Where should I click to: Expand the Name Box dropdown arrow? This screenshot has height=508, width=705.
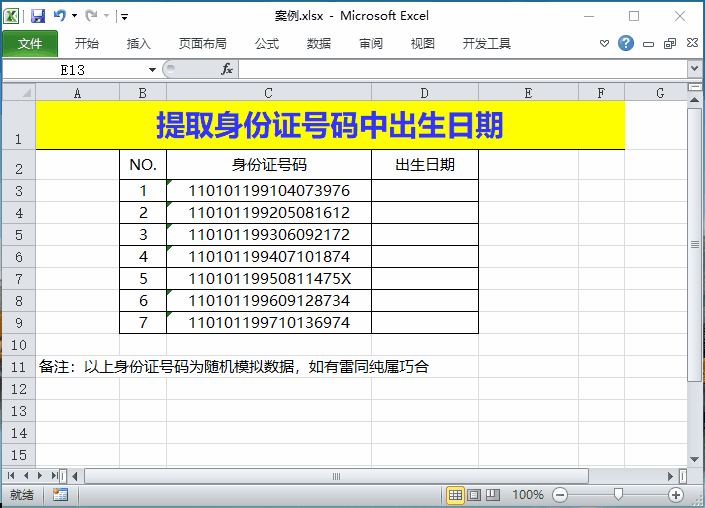pos(152,69)
